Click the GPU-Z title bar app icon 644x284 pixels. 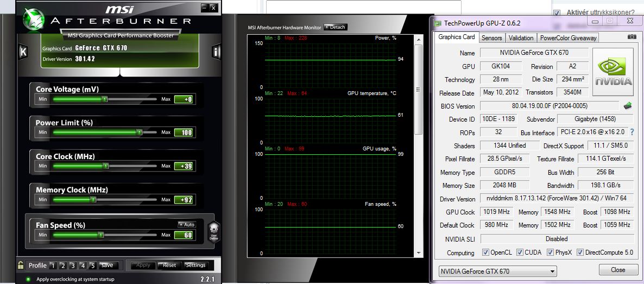[x=438, y=23]
